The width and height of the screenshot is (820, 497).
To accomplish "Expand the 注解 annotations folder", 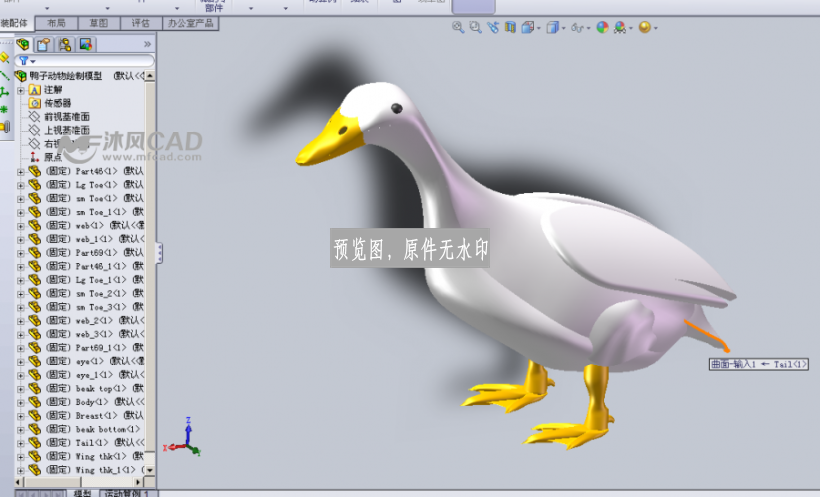I will click(21, 90).
